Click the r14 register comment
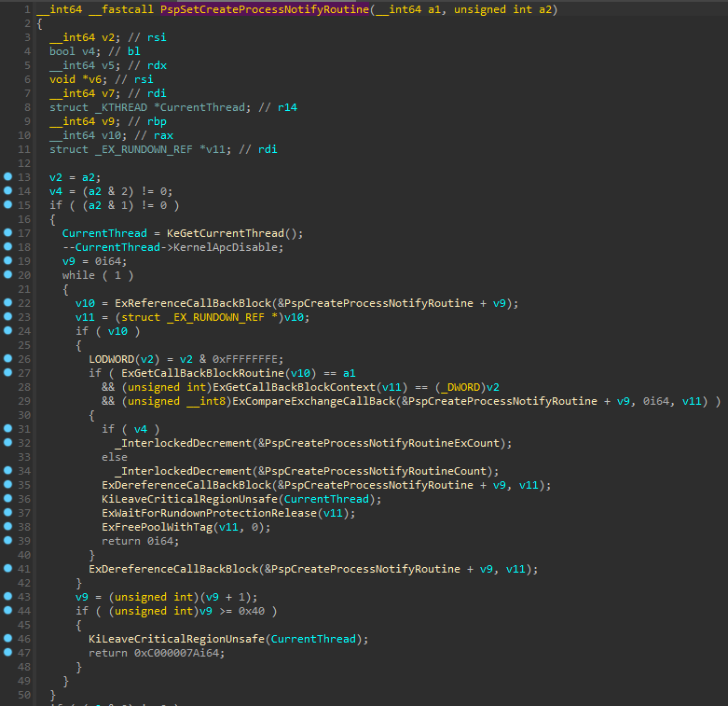Image resolution: width=728 pixels, height=706 pixels. [287, 107]
